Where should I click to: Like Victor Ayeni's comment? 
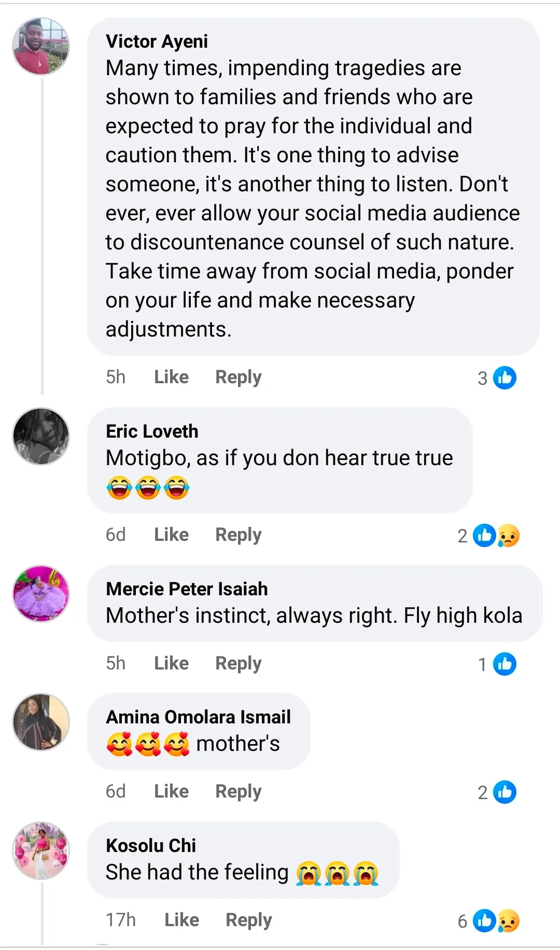[171, 377]
